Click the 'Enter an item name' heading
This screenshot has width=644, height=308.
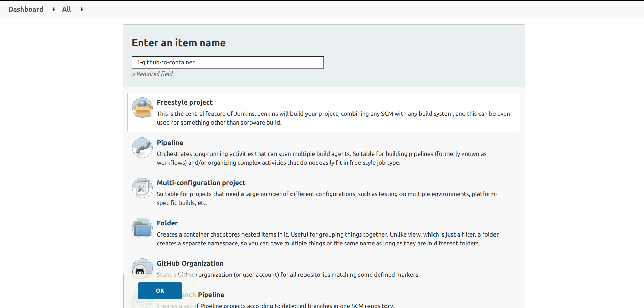[179, 43]
